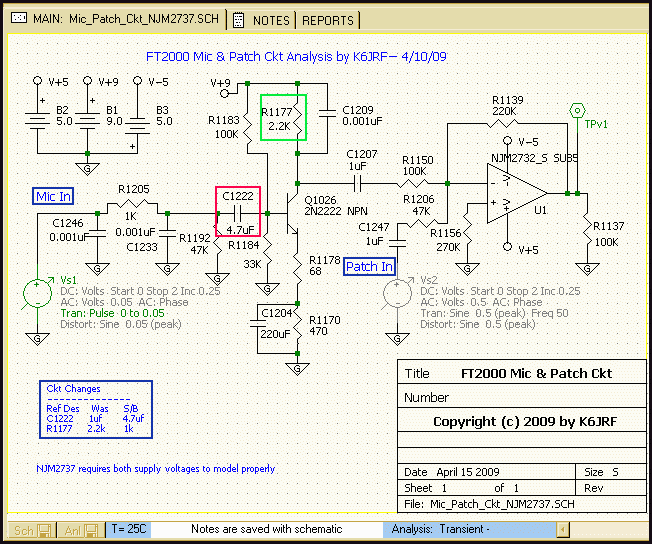Select the B2 battery symbol
The width and height of the screenshot is (652, 544).
(37, 121)
